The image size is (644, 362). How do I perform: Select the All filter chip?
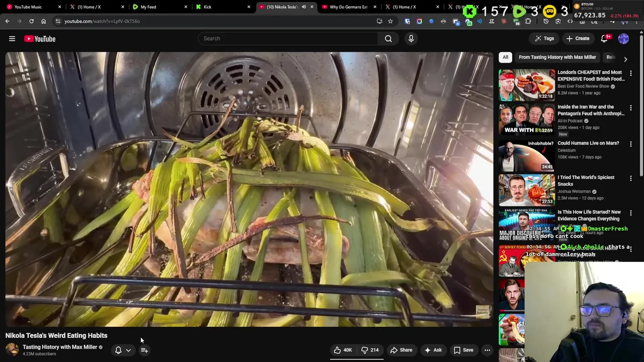505,57
